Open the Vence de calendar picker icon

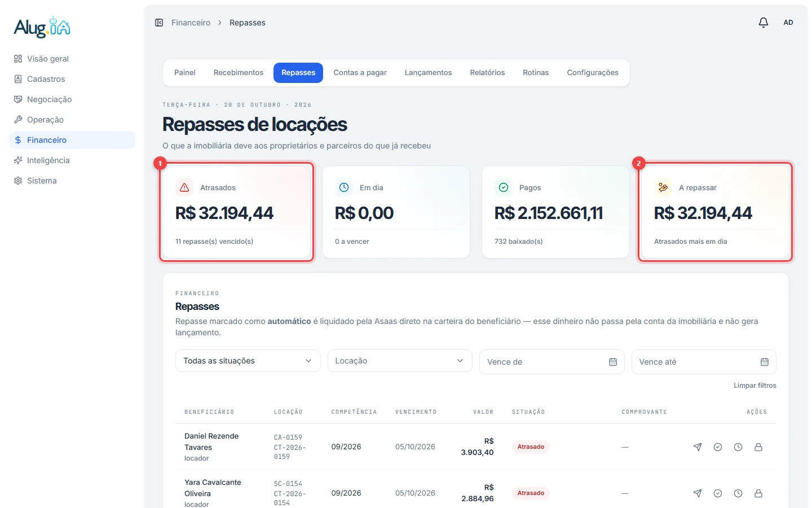pos(613,362)
